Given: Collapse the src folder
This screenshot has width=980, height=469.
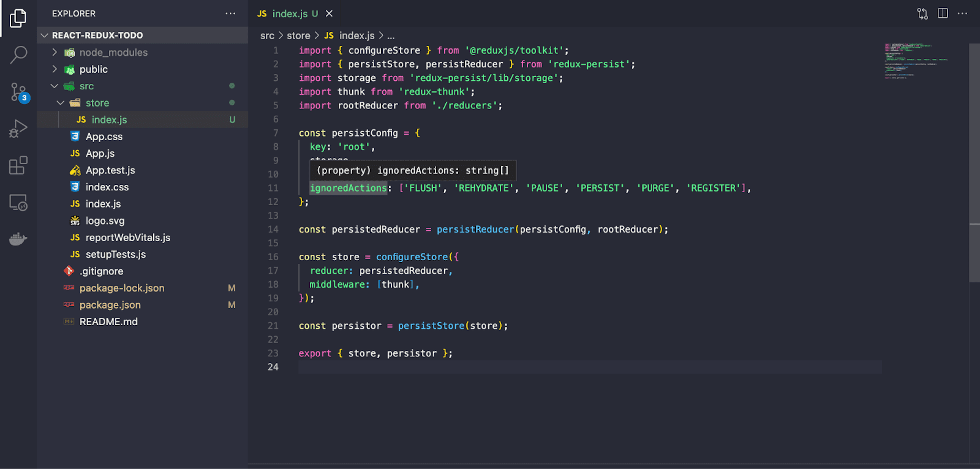Looking at the screenshot, I should pyautogui.click(x=55, y=86).
